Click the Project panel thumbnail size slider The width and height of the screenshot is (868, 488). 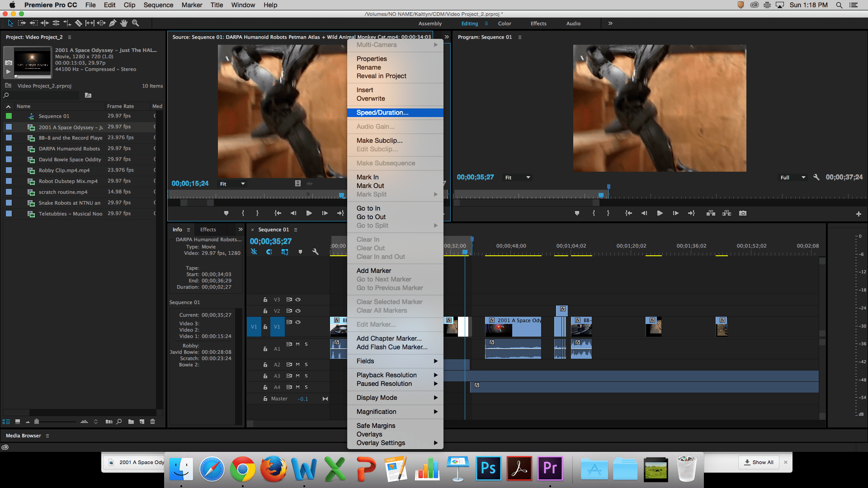pyautogui.click(x=37, y=422)
